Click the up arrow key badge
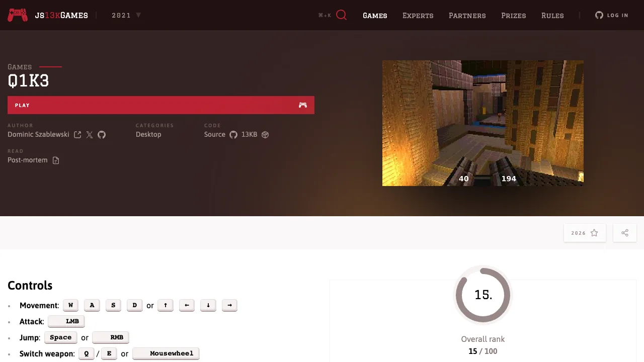Screen dimensions: 644x362 166,305
